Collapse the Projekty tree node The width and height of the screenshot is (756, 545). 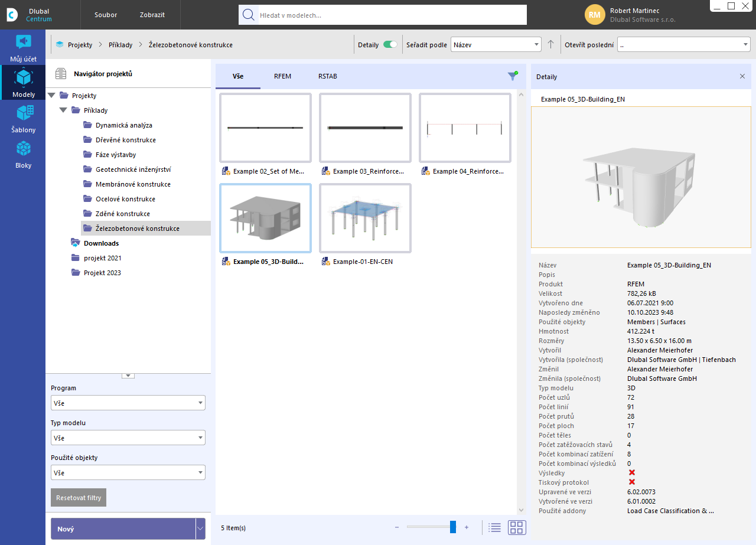coord(52,95)
